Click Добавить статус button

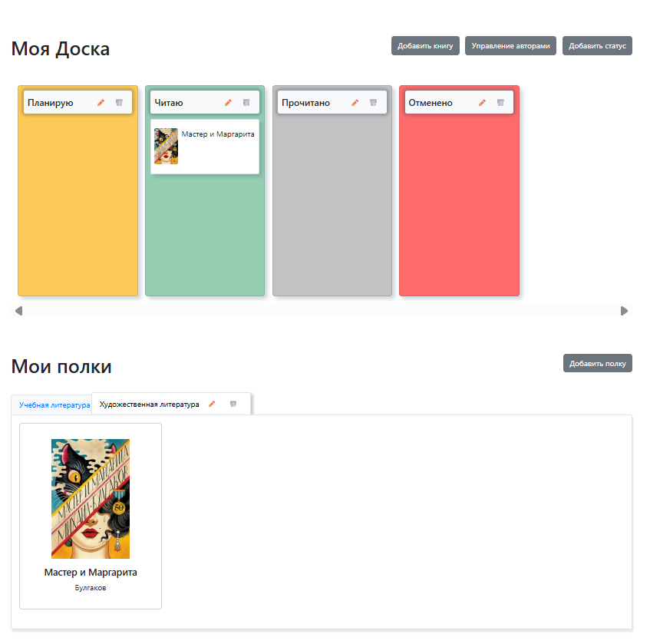coord(597,46)
